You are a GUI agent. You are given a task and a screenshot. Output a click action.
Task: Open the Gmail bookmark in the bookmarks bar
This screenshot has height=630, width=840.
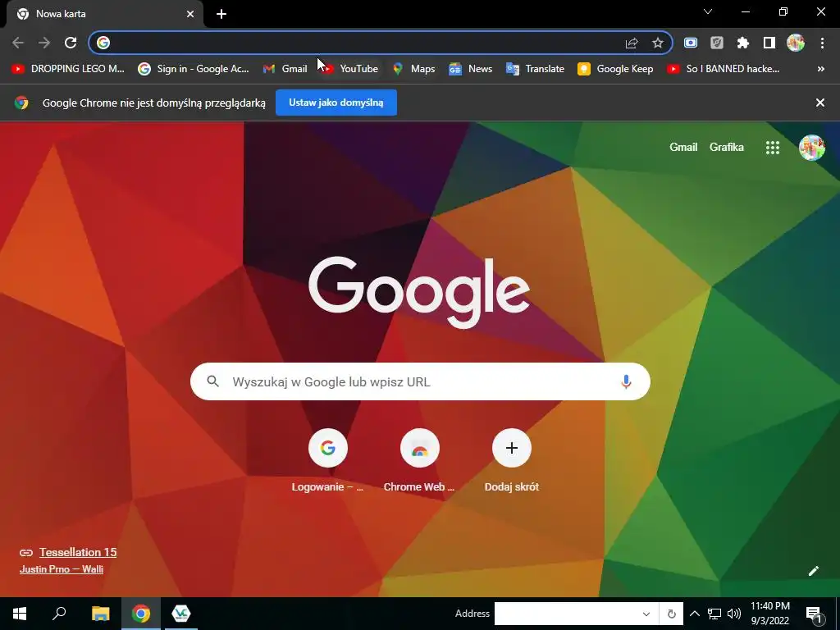pos(285,69)
